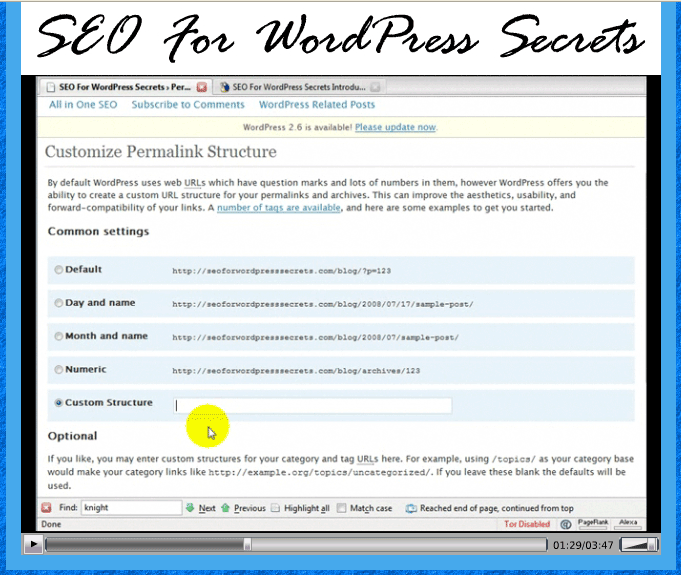Click the green Previous arrow icon
This screenshot has width=681, height=575.
pos(225,508)
